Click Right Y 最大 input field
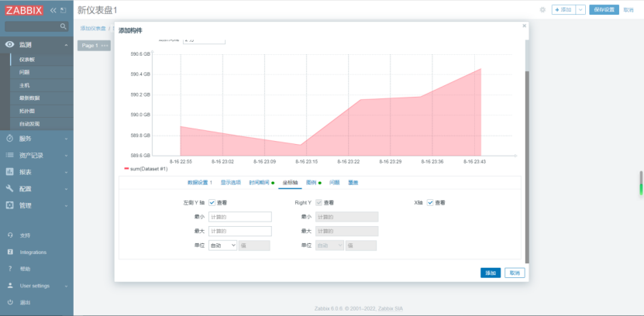Image resolution: width=644 pixels, height=316 pixels. tap(346, 231)
